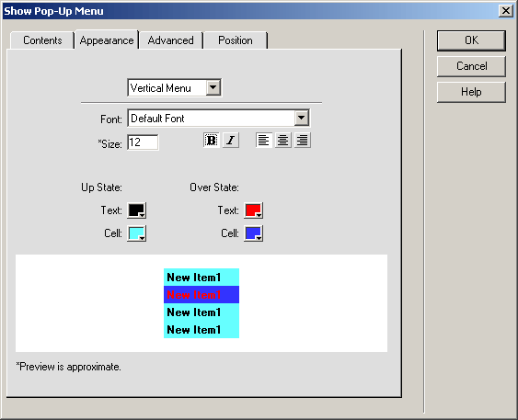
Task: Toggle the Bold text style button
Action: click(212, 141)
